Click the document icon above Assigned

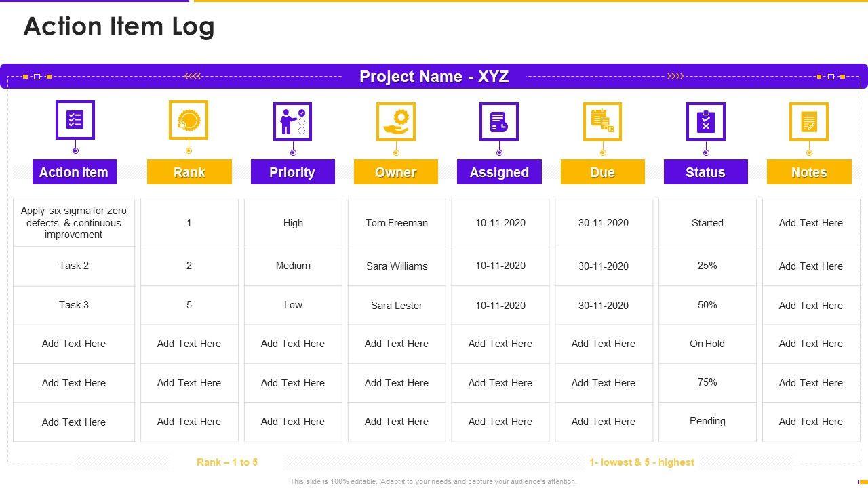pos(499,121)
